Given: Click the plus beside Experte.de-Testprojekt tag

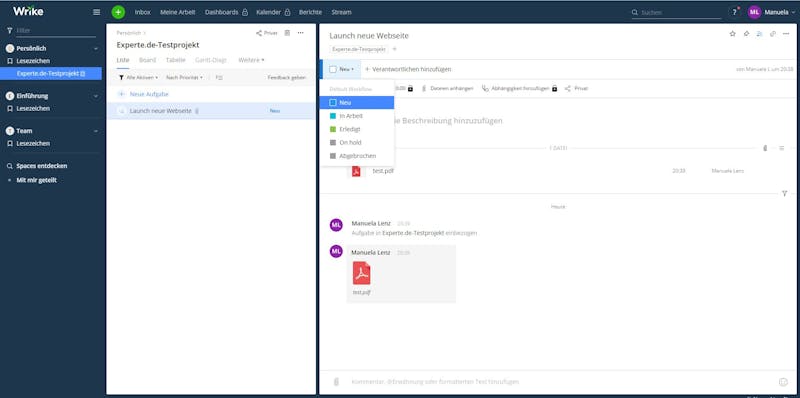Looking at the screenshot, I should (394, 49).
